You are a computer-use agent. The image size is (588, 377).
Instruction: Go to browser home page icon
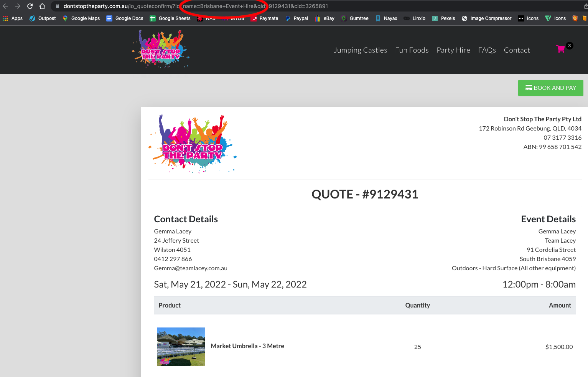click(42, 6)
